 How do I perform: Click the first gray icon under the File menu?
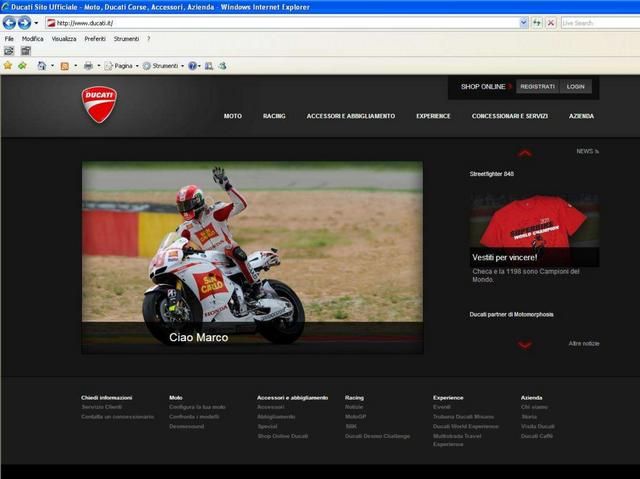pos(9,51)
